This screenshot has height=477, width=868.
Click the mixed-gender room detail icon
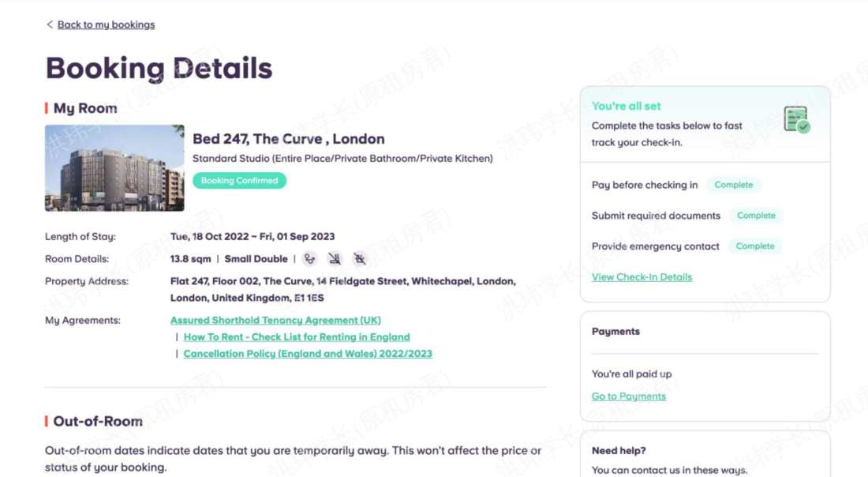310,259
